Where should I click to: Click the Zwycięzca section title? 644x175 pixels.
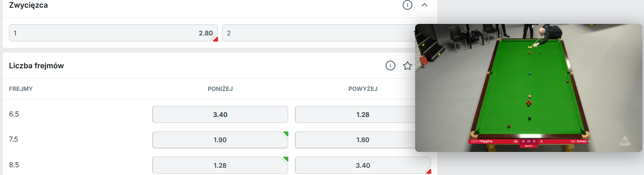(28, 6)
